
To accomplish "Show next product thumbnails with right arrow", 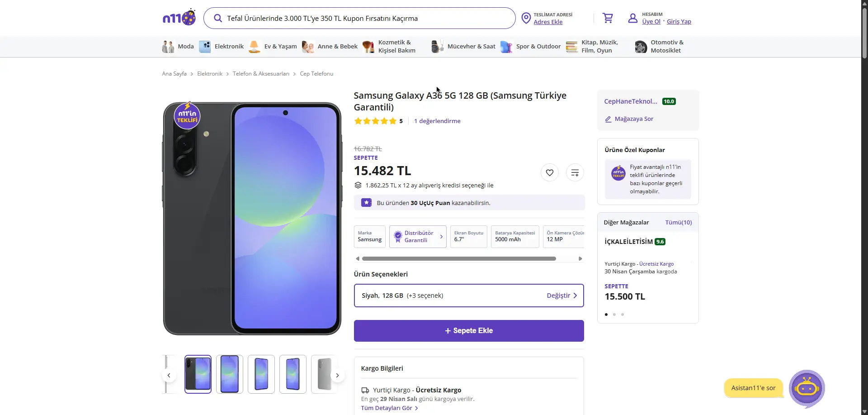I will [337, 375].
